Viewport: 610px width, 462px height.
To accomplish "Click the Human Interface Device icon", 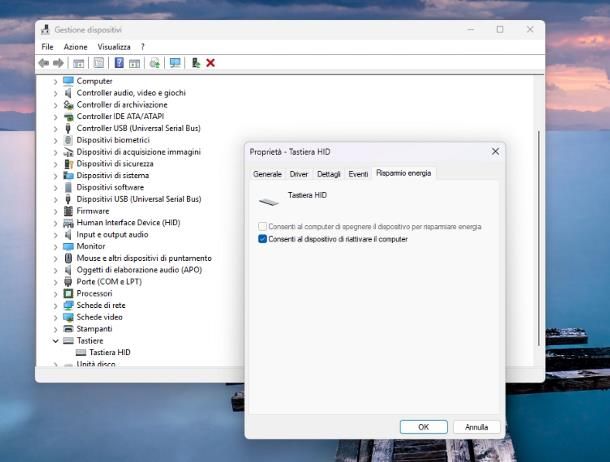I will pos(68,223).
